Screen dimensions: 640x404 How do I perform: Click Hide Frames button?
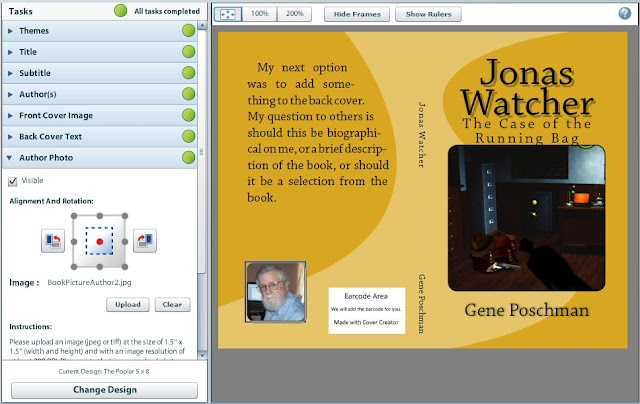coord(357,14)
